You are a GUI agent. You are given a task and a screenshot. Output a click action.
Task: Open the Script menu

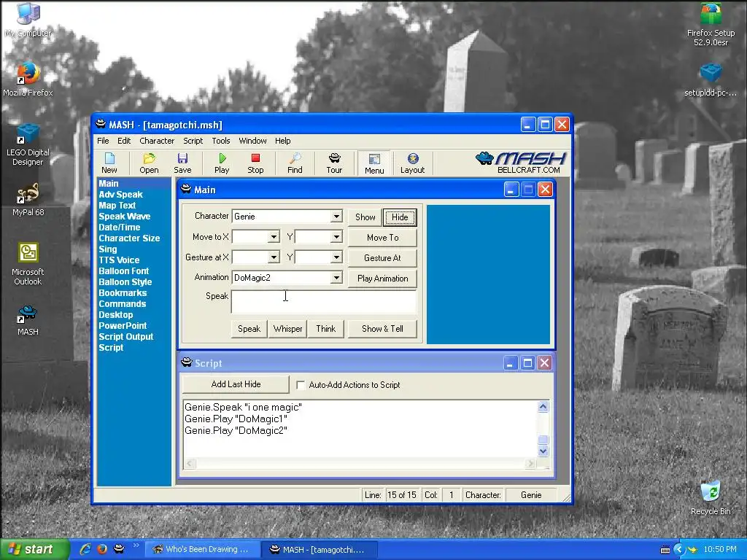click(x=193, y=141)
